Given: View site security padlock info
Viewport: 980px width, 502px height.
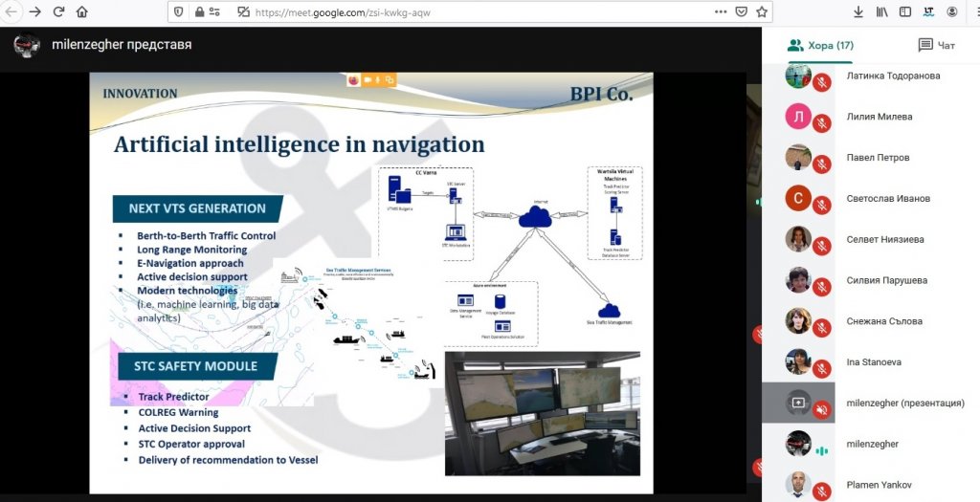Looking at the screenshot, I should pyautogui.click(x=199, y=11).
